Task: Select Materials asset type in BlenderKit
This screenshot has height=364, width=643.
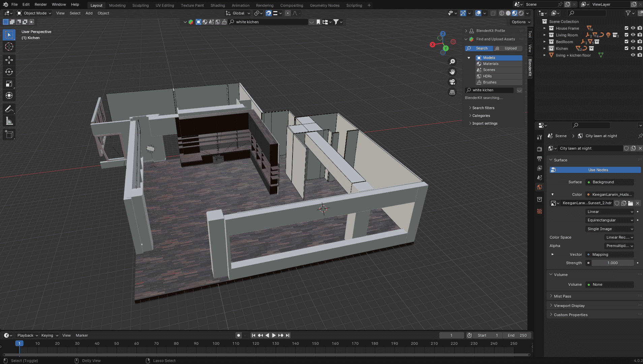Action: tap(491, 64)
